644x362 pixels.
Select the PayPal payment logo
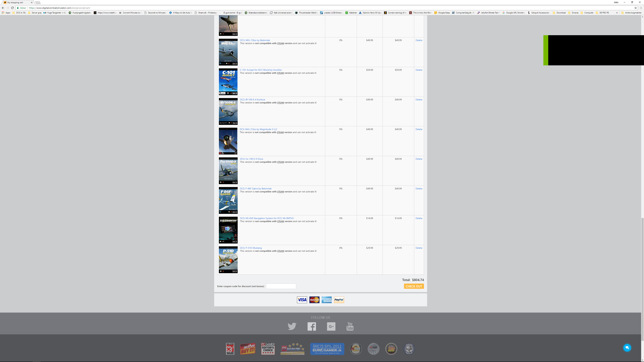coord(339,300)
